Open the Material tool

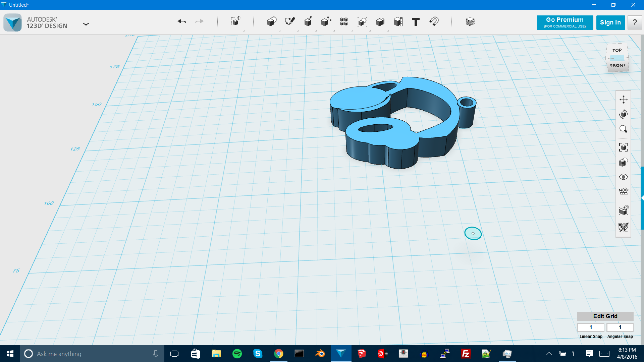470,22
